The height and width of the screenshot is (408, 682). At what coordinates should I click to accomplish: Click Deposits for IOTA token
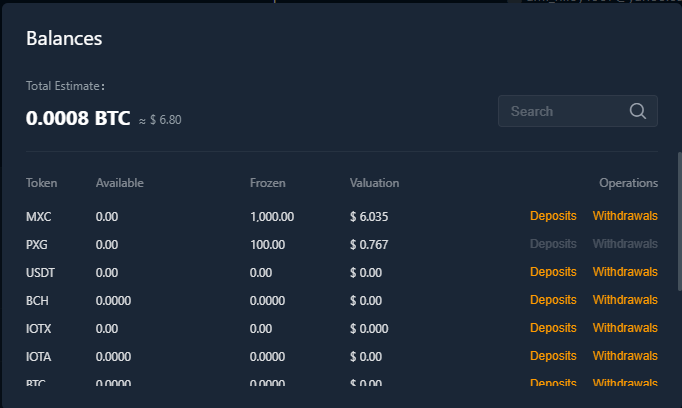[x=553, y=356]
